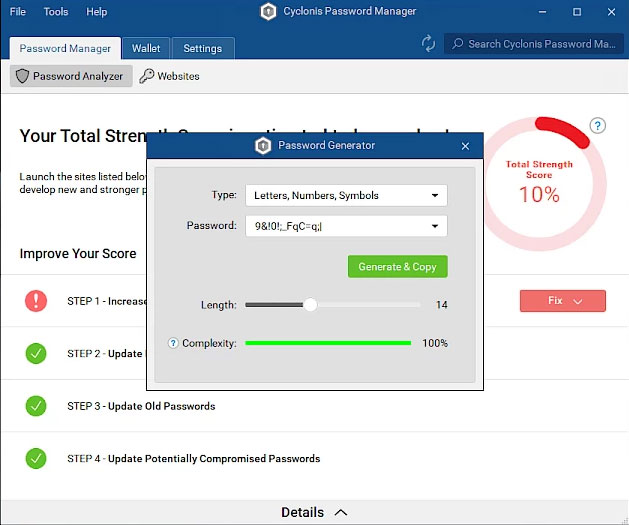The image size is (629, 525).
Task: Focus the Search Cyclonis Password Manager field
Action: point(534,43)
